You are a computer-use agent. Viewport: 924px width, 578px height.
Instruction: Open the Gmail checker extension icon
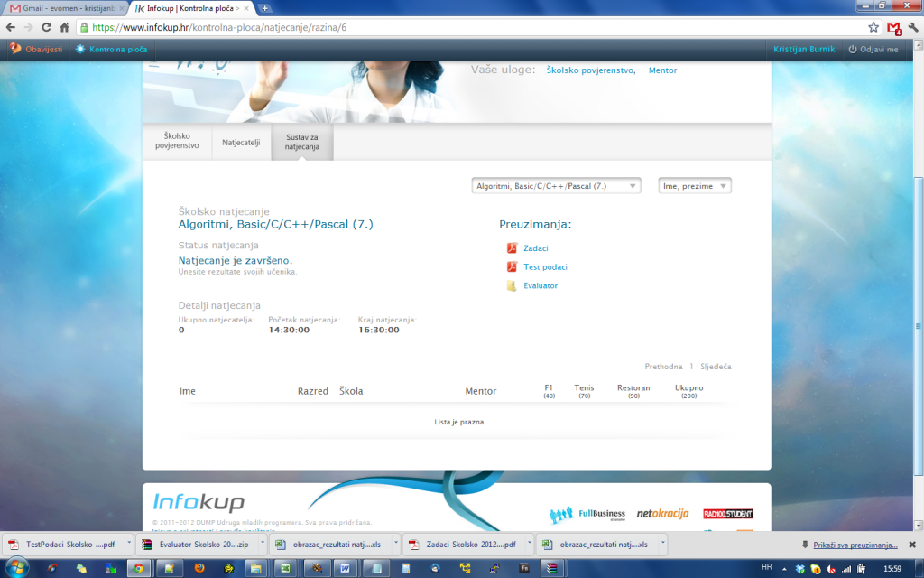click(x=893, y=27)
